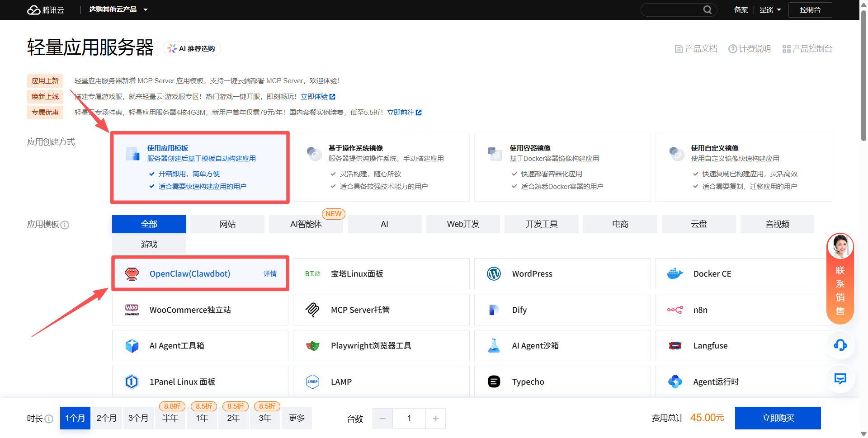This screenshot has height=438, width=868.
Task: Select the 1年 duration option
Action: pyautogui.click(x=202, y=418)
